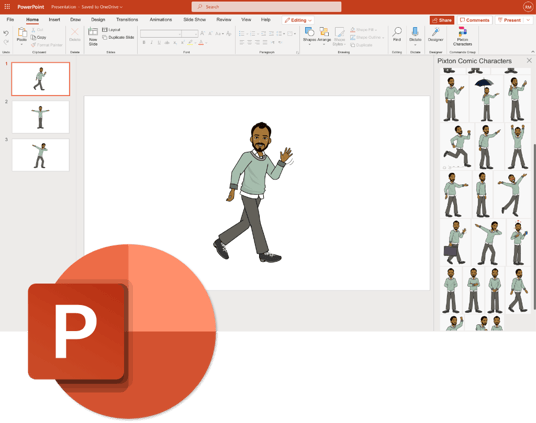Click the Clear Formatting icon

tap(229, 34)
